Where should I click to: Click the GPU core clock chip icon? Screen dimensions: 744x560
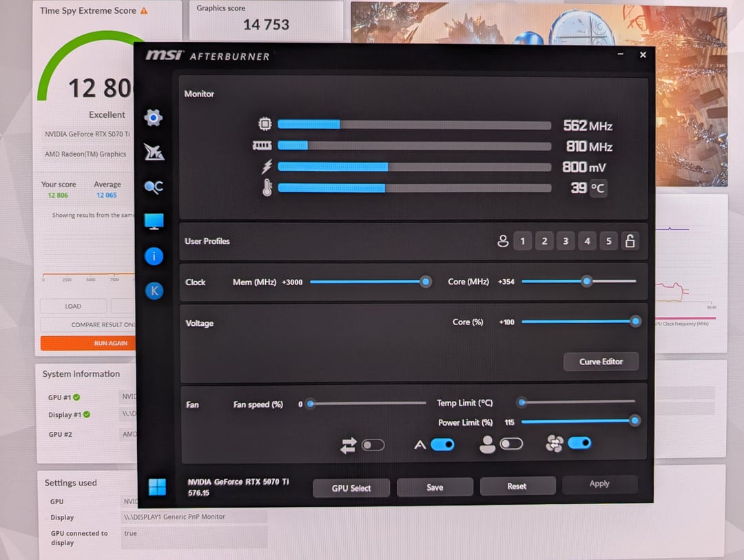265,124
